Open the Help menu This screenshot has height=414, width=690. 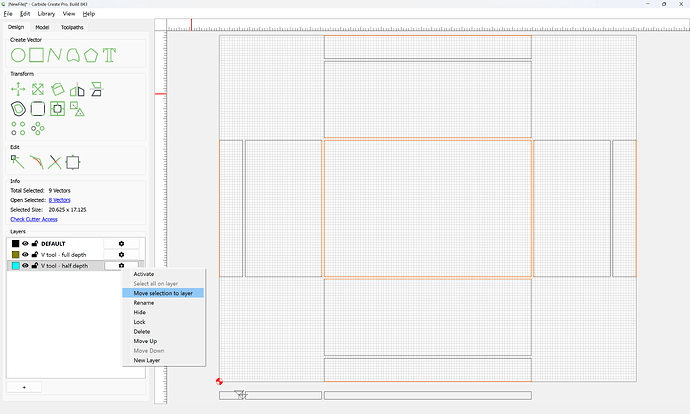(x=88, y=14)
